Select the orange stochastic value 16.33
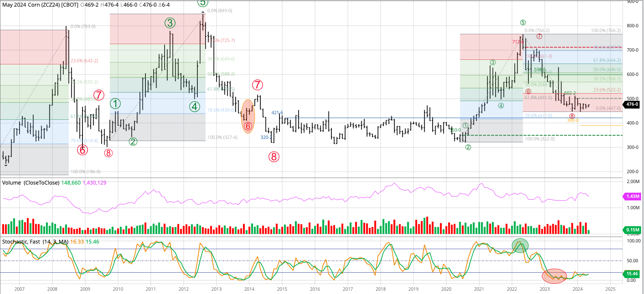The height and width of the screenshot is (294, 644). pyautogui.click(x=77, y=242)
